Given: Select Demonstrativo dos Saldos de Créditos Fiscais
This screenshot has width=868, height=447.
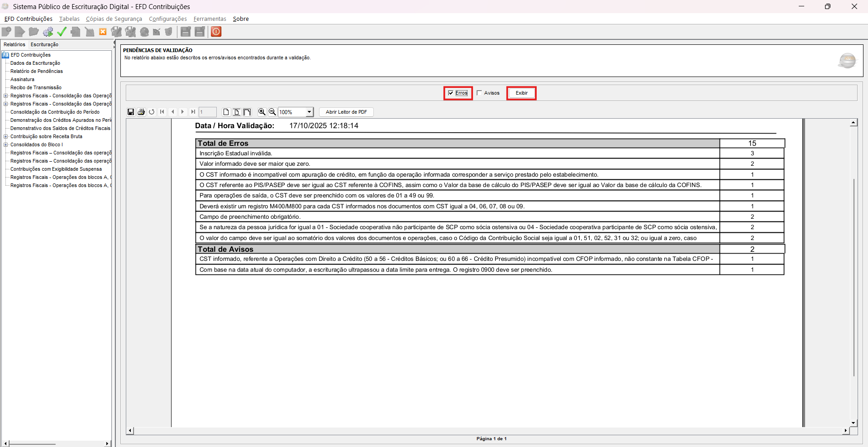Looking at the screenshot, I should click(60, 128).
